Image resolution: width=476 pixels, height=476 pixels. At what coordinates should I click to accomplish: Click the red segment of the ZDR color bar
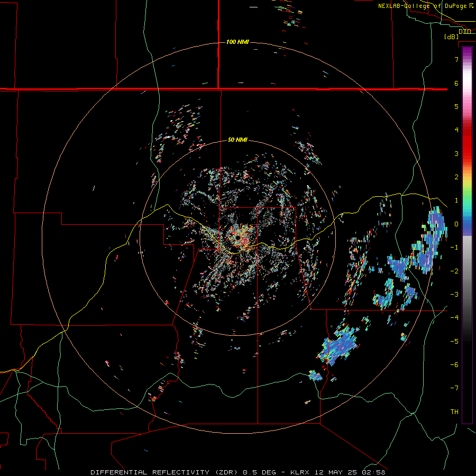coord(467,144)
